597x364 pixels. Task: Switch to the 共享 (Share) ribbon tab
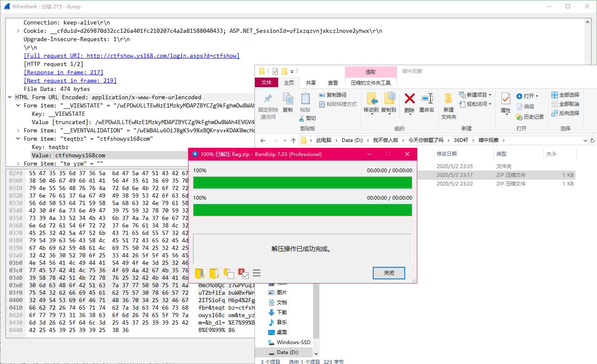[311, 83]
